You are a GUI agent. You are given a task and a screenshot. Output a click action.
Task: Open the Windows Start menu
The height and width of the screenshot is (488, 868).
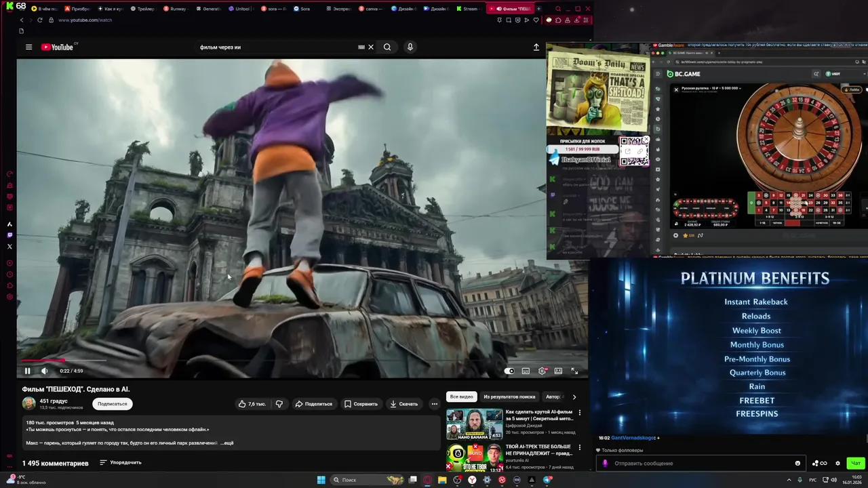tap(321, 480)
